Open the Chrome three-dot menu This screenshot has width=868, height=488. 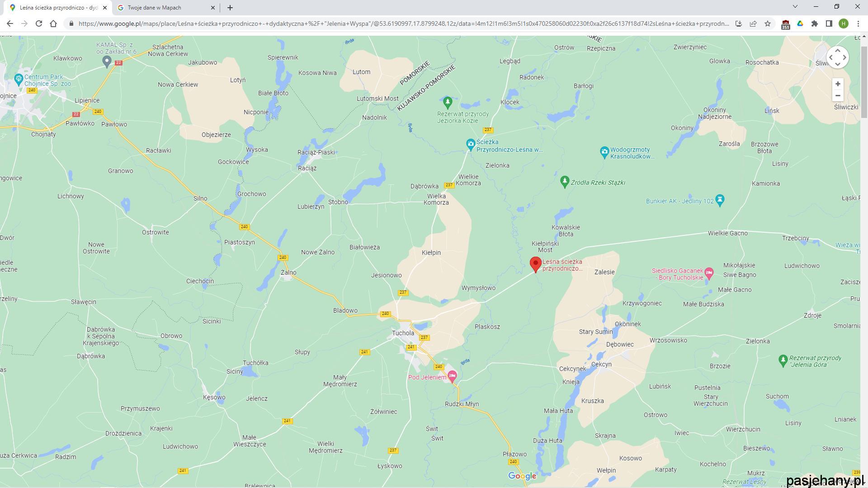click(858, 23)
